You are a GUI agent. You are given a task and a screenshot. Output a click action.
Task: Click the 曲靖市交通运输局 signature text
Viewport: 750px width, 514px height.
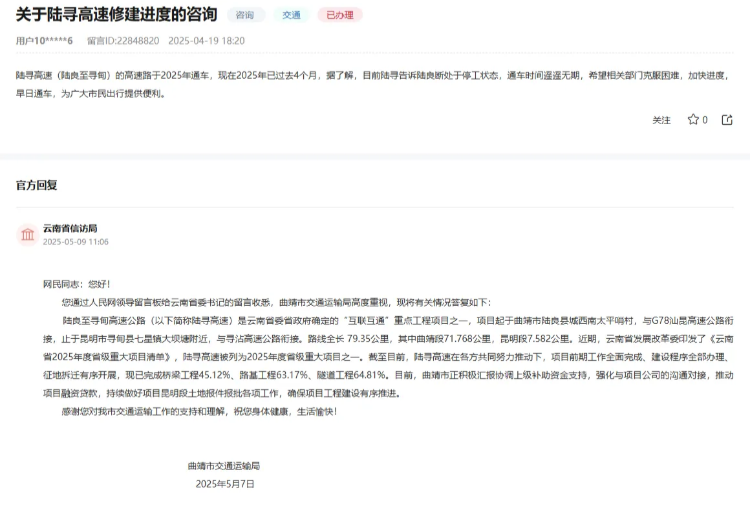point(222,466)
